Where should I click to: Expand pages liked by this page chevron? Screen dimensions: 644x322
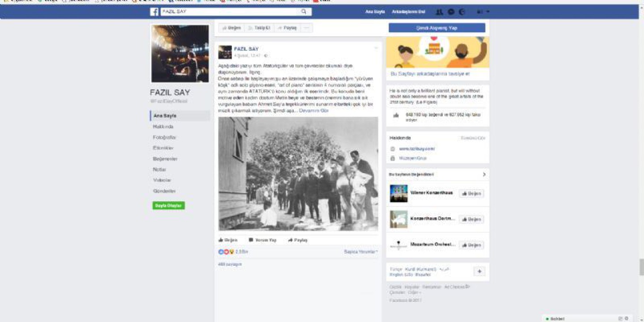[x=484, y=174]
